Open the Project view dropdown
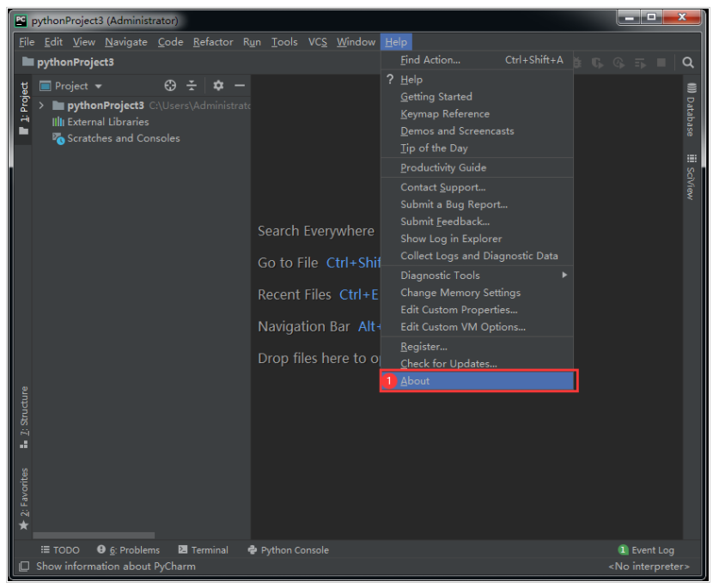 (x=71, y=86)
